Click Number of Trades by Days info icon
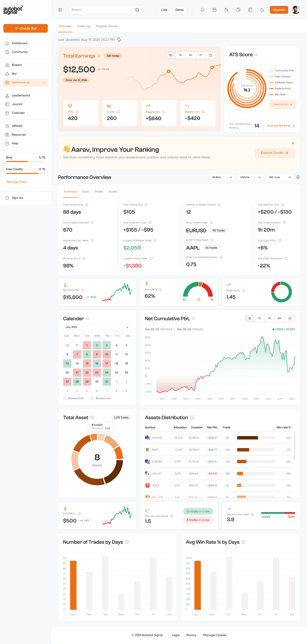 (127, 542)
